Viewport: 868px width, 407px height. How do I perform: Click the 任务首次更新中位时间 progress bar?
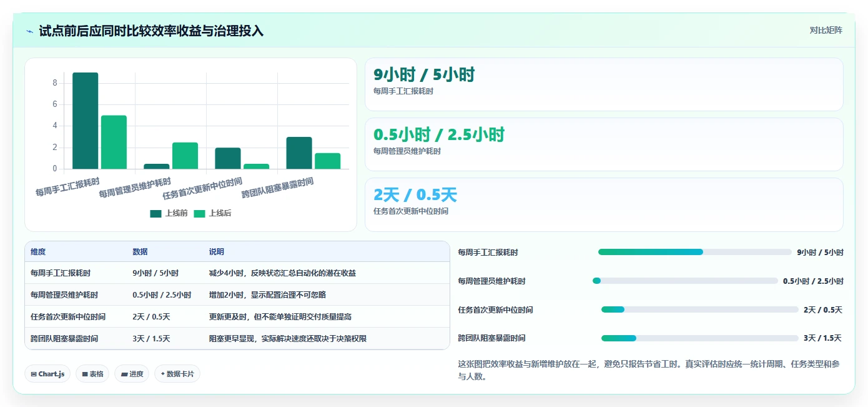point(700,309)
